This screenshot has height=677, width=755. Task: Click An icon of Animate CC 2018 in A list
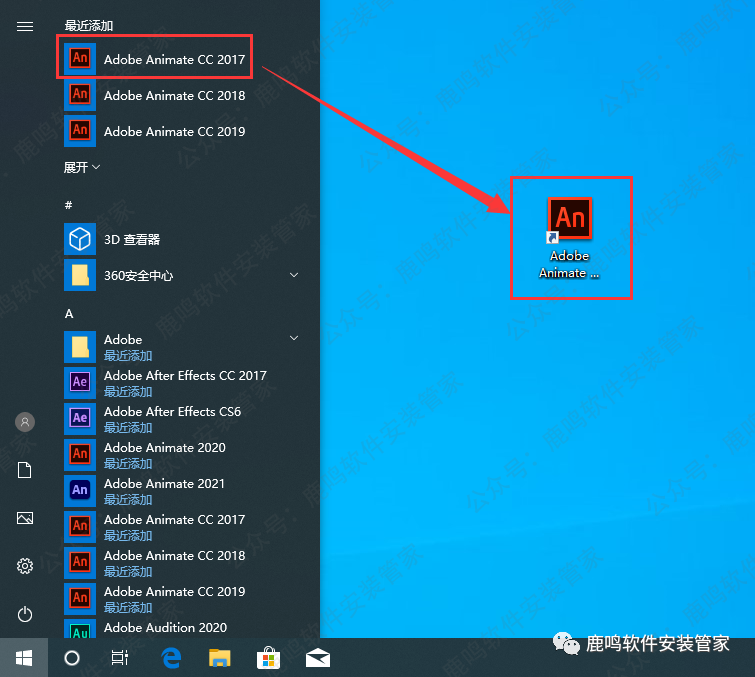pyautogui.click(x=80, y=562)
